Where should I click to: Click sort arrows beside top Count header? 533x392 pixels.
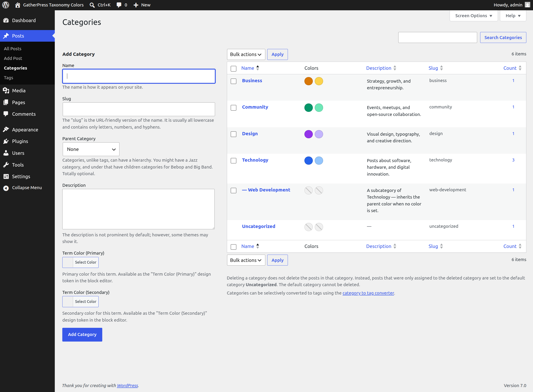point(520,68)
